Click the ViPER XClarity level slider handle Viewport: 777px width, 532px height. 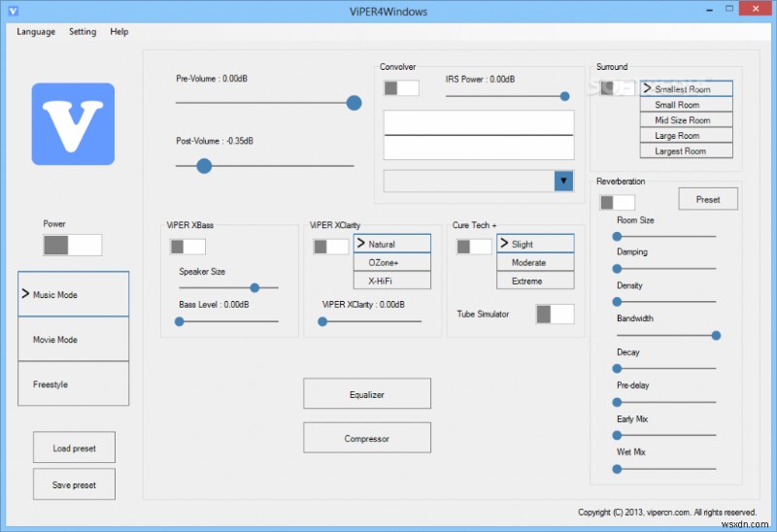click(322, 321)
